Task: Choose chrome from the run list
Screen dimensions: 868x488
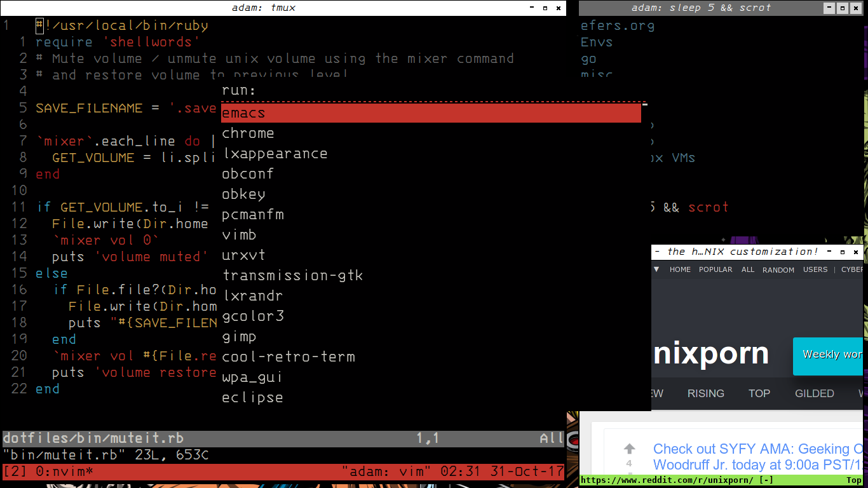Action: (248, 133)
